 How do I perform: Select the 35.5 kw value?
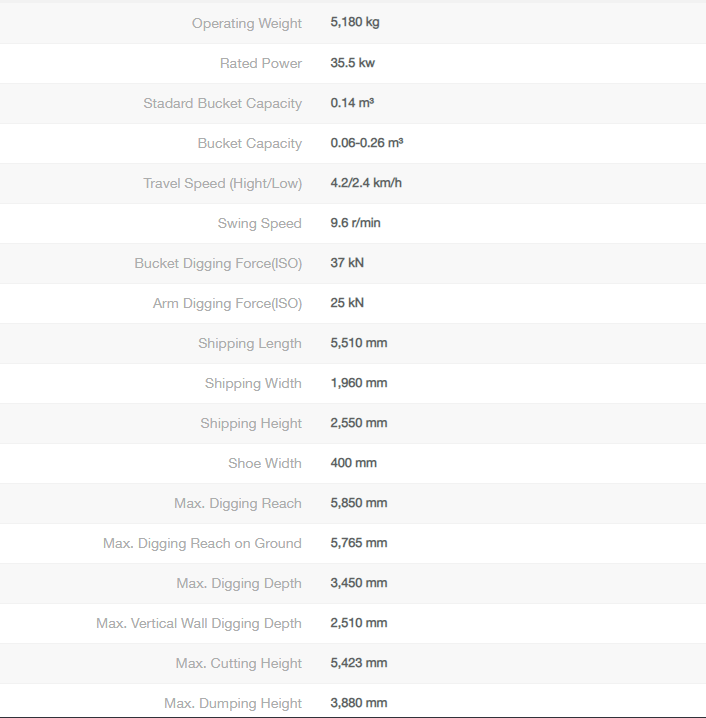click(x=353, y=63)
